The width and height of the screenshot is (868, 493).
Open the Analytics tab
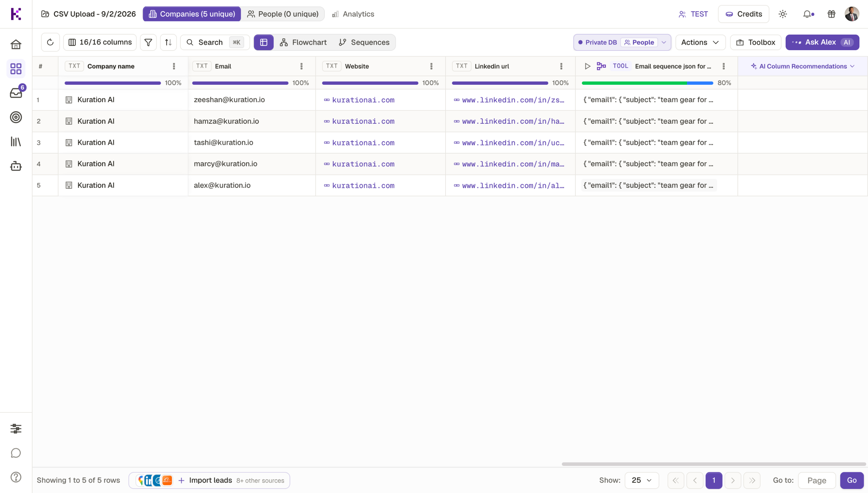(353, 14)
